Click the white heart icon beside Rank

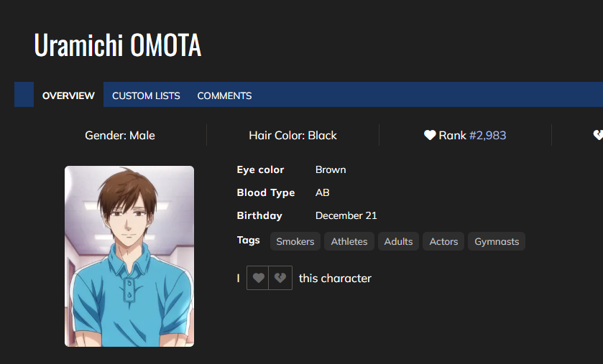tap(430, 135)
